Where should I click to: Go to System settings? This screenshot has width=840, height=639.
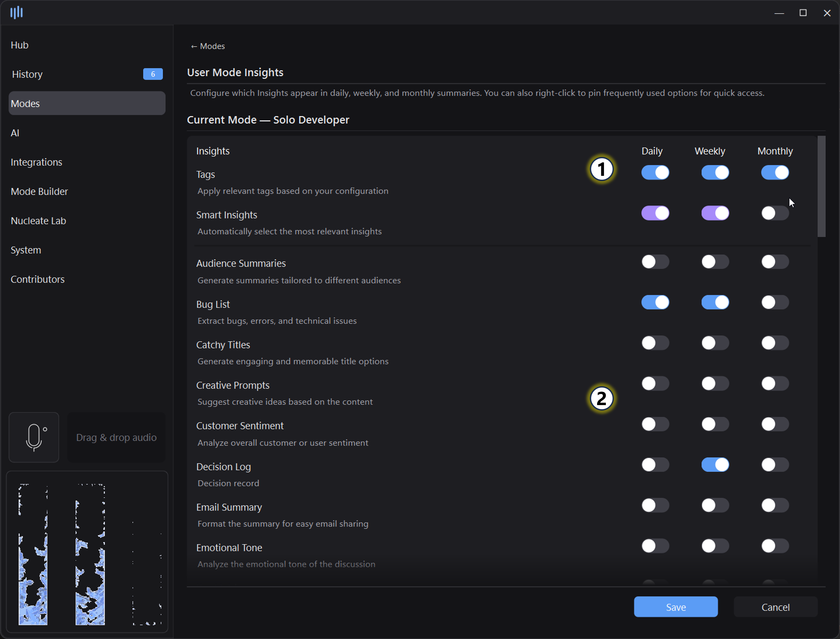pos(87,250)
